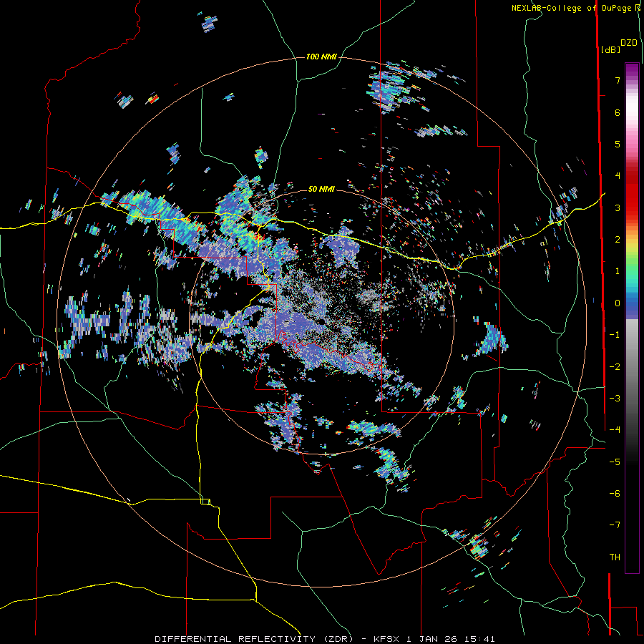Click the "-6" value on the color scale
644x644 pixels.
coord(615,493)
